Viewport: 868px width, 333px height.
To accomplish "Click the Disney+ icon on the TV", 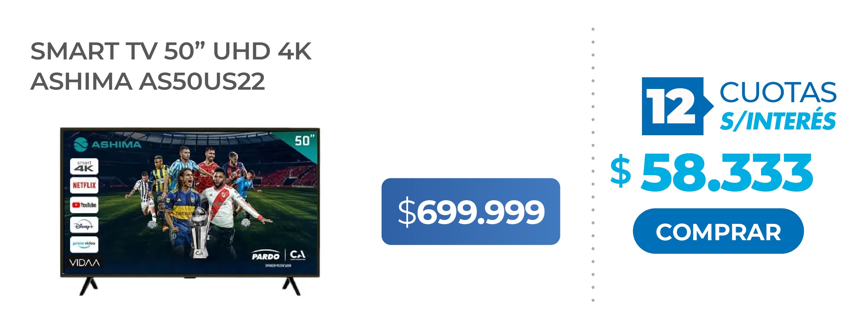I will pos(84,225).
